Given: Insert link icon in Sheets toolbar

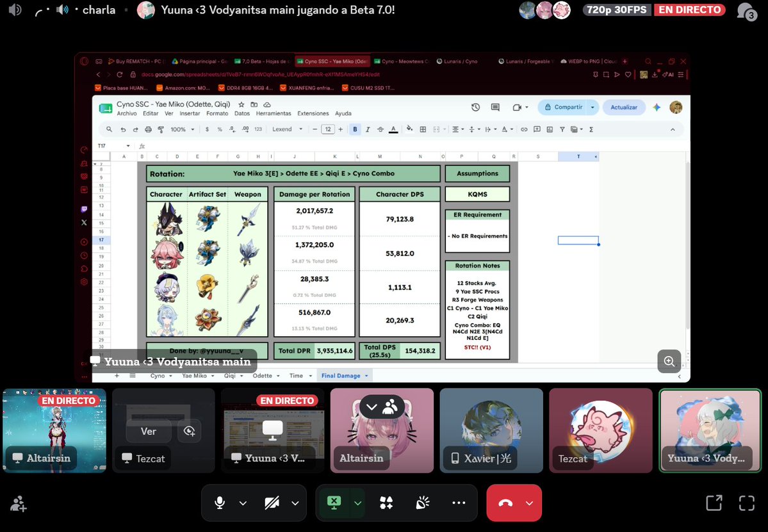Looking at the screenshot, I should click(524, 129).
